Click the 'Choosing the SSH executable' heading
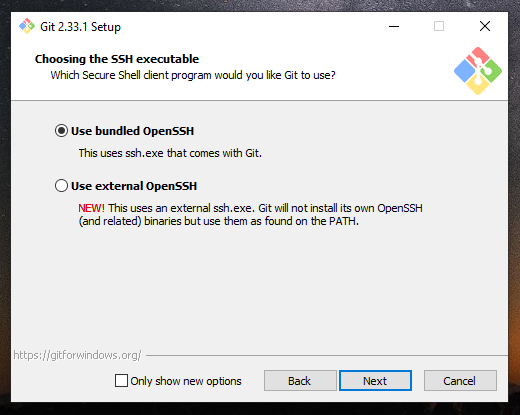520x415 pixels. click(x=117, y=59)
